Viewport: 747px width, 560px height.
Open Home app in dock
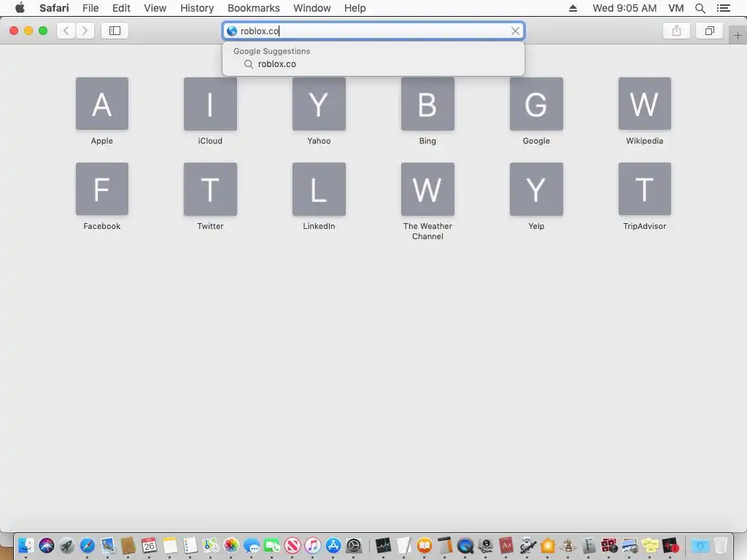pyautogui.click(x=548, y=545)
